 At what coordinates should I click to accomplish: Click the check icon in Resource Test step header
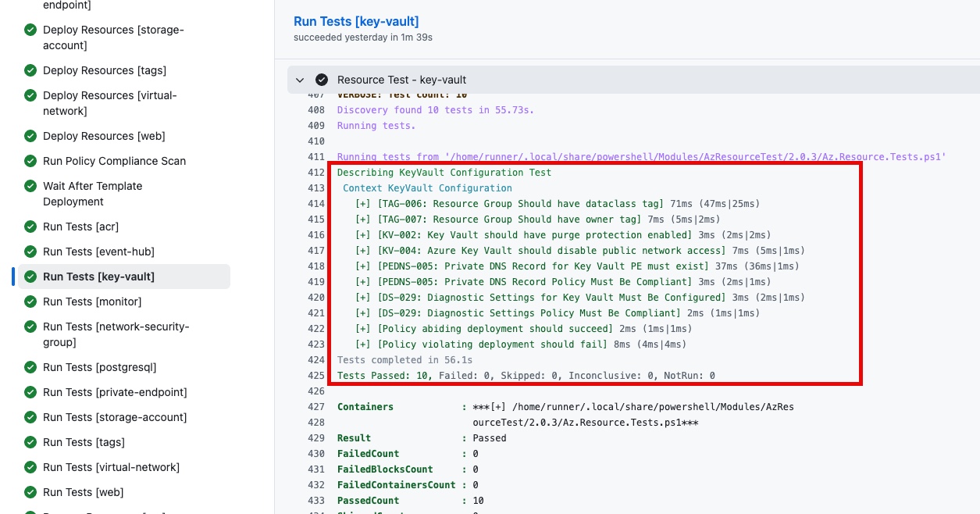click(321, 80)
